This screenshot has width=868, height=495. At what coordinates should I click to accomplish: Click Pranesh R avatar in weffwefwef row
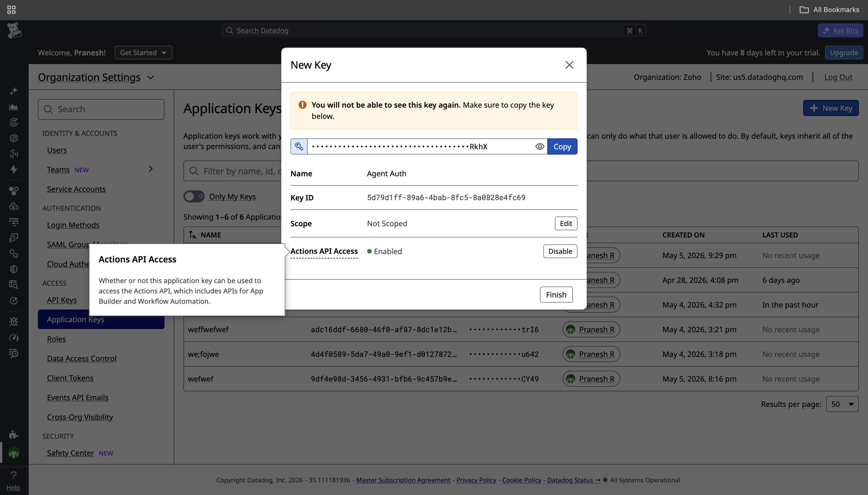click(571, 329)
